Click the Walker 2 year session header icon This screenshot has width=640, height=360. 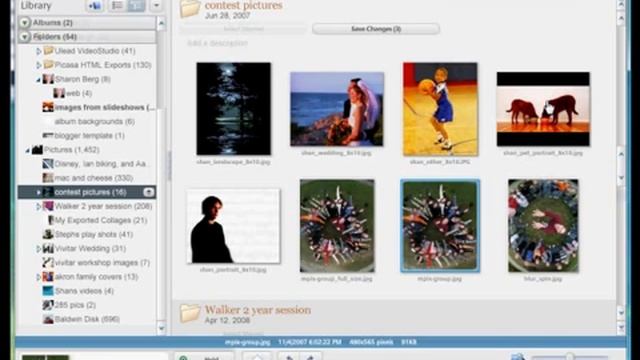click(x=190, y=313)
